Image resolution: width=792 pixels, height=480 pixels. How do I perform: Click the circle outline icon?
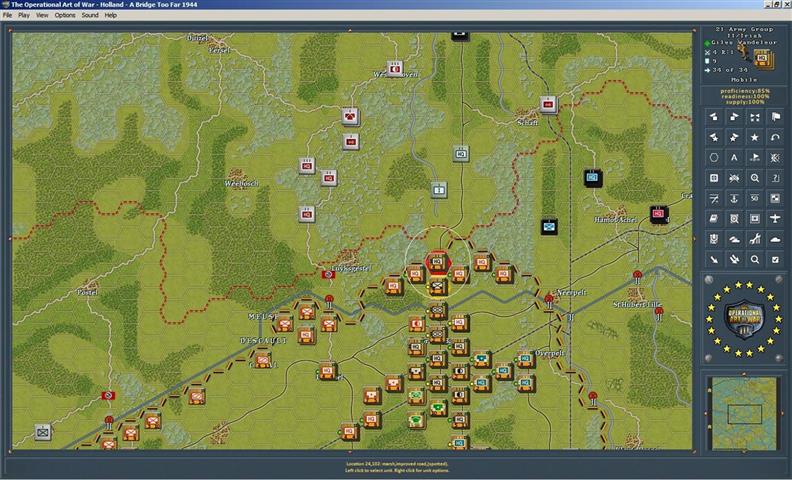pyautogui.click(x=714, y=158)
